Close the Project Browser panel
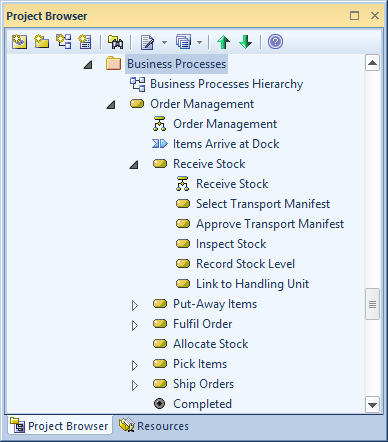The width and height of the screenshot is (388, 442). point(375,16)
